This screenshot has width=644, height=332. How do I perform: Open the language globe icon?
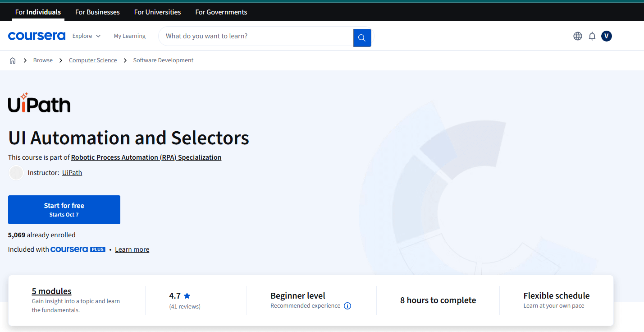point(577,36)
